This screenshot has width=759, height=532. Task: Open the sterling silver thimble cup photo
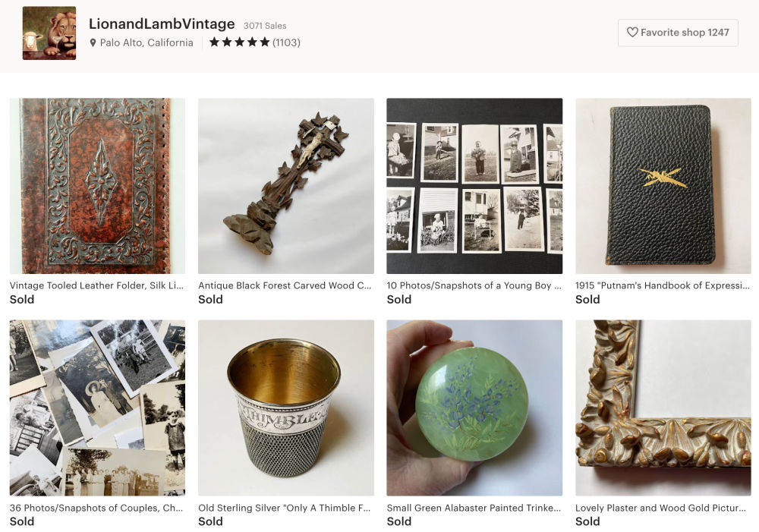click(285, 407)
